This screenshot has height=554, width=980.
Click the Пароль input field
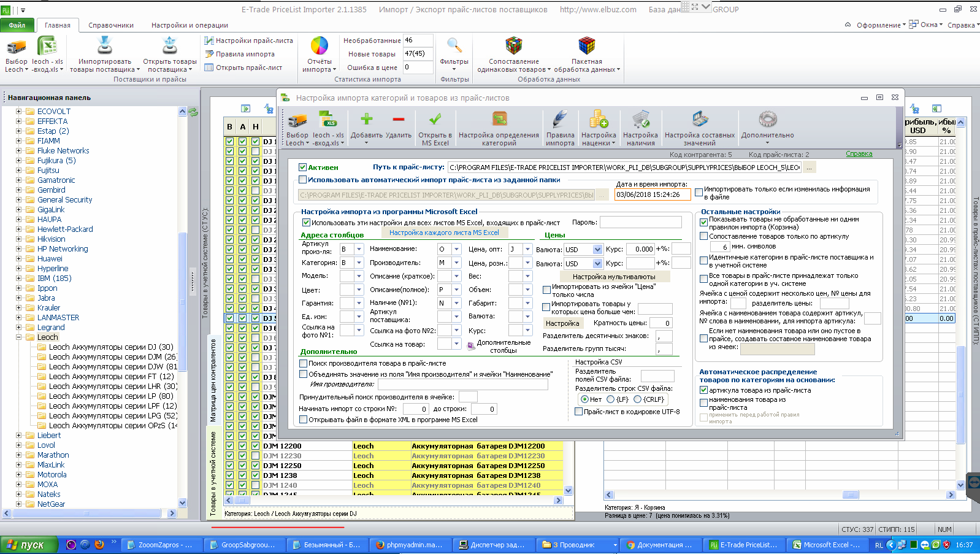tap(640, 222)
